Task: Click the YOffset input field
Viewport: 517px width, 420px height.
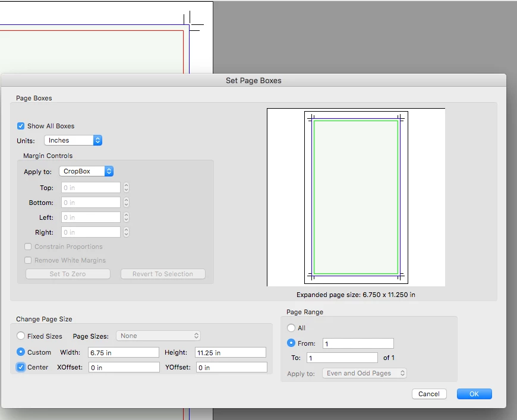Action: [232, 367]
